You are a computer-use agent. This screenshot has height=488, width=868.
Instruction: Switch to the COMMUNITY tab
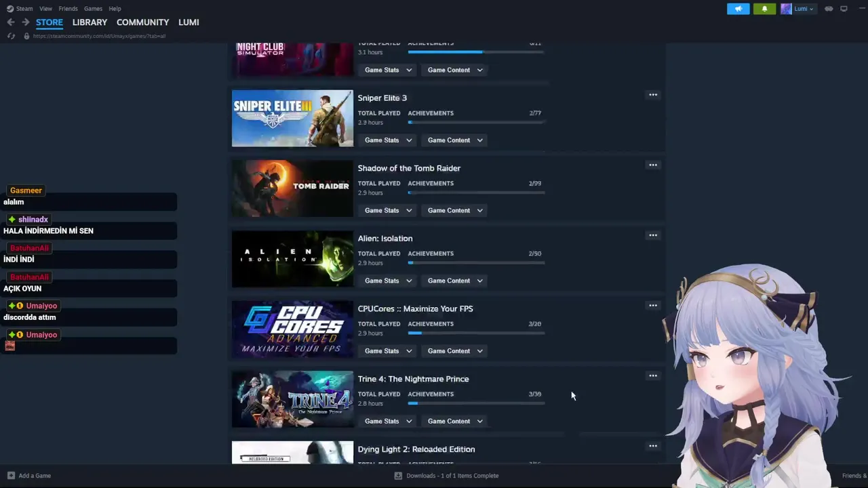pos(142,22)
